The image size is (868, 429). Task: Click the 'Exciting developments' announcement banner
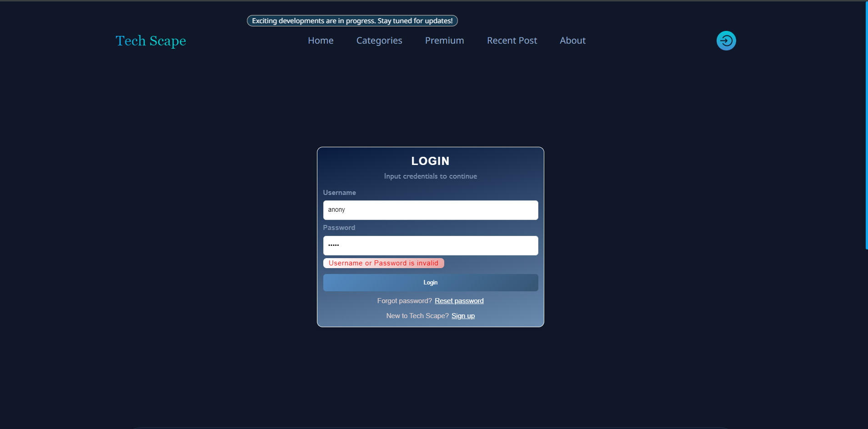(x=352, y=21)
